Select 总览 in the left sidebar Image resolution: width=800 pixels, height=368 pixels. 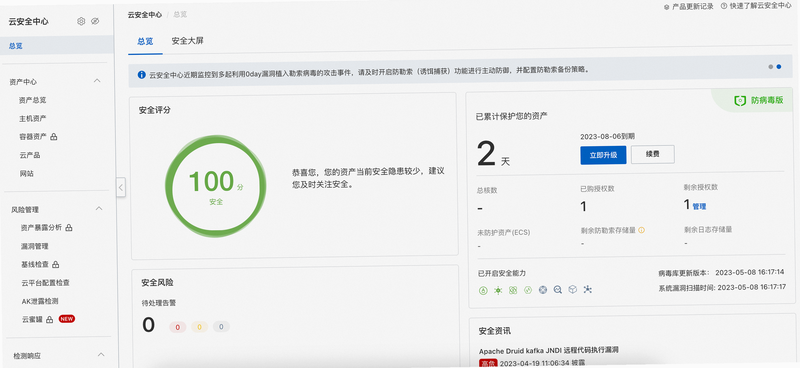[x=57, y=45]
